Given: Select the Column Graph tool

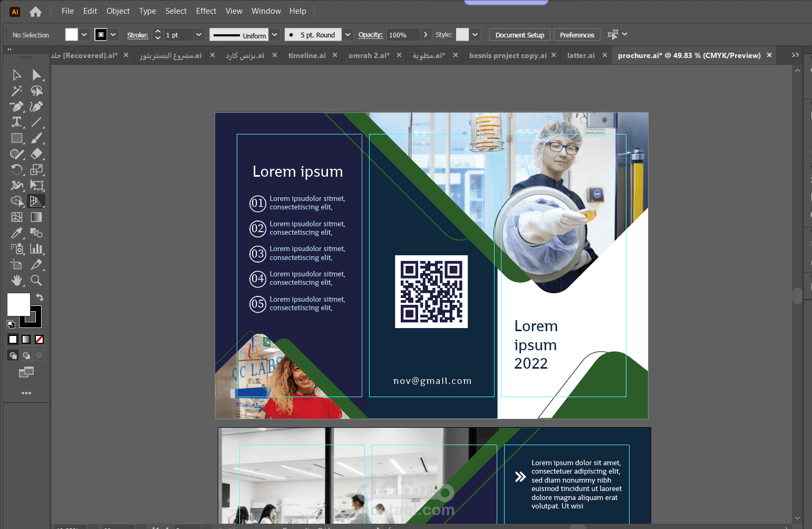Looking at the screenshot, I should point(36,249).
